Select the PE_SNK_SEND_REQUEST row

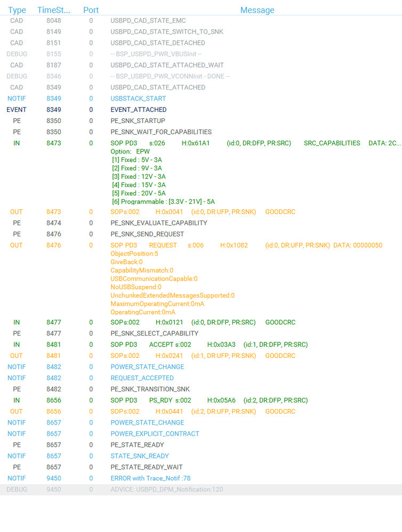pyautogui.click(x=201, y=234)
